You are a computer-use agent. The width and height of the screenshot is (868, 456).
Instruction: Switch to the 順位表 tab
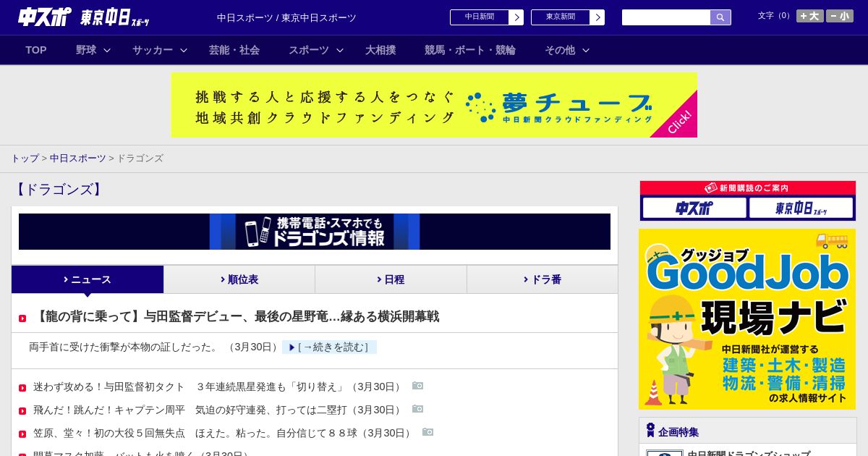pyautogui.click(x=239, y=279)
